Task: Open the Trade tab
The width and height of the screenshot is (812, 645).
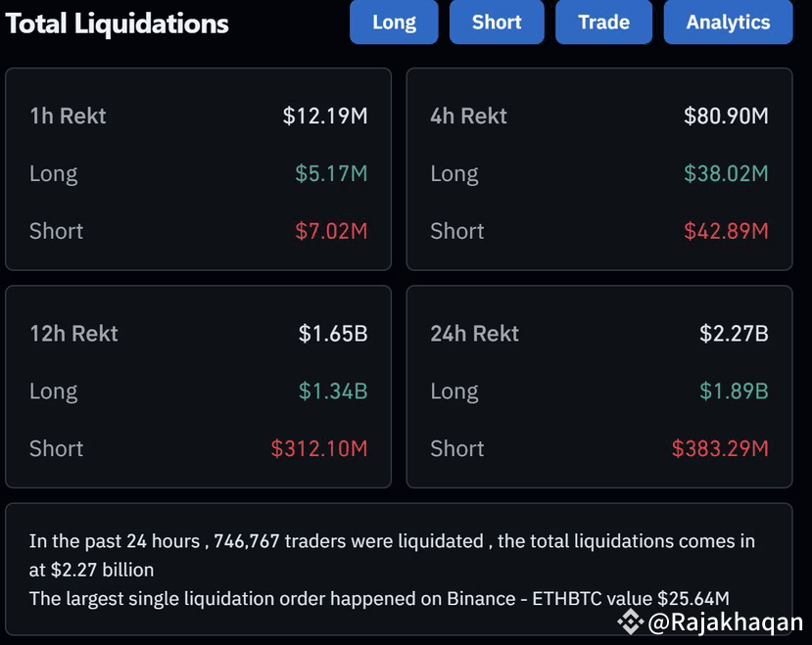Action: [x=603, y=23]
